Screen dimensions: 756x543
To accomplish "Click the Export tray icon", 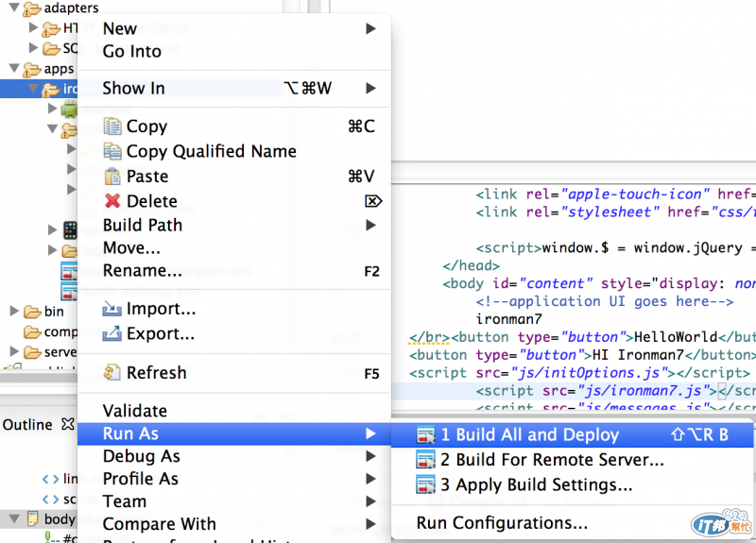I will click(112, 333).
